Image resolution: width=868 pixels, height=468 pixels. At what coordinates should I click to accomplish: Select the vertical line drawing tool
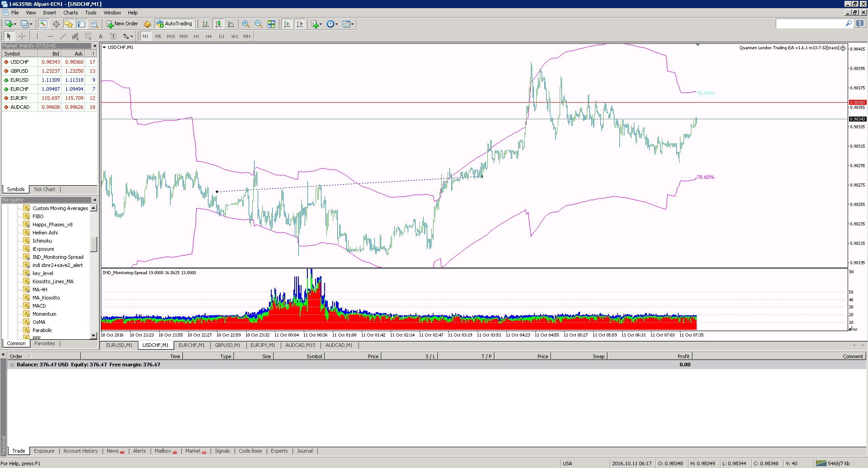[37, 36]
